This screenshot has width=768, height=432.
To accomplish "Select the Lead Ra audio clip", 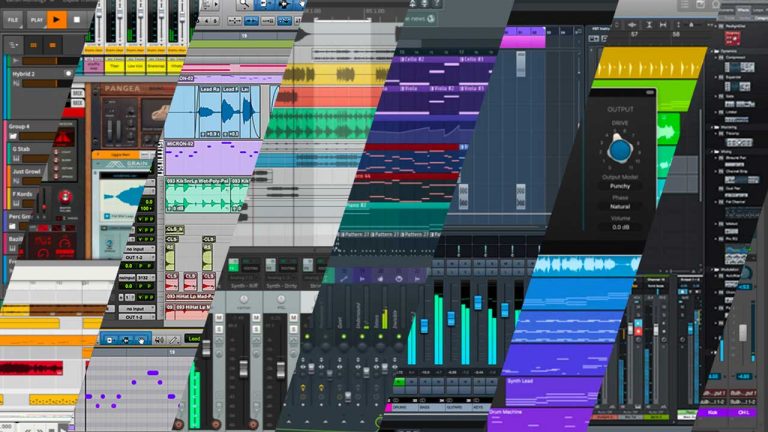I will [210, 112].
